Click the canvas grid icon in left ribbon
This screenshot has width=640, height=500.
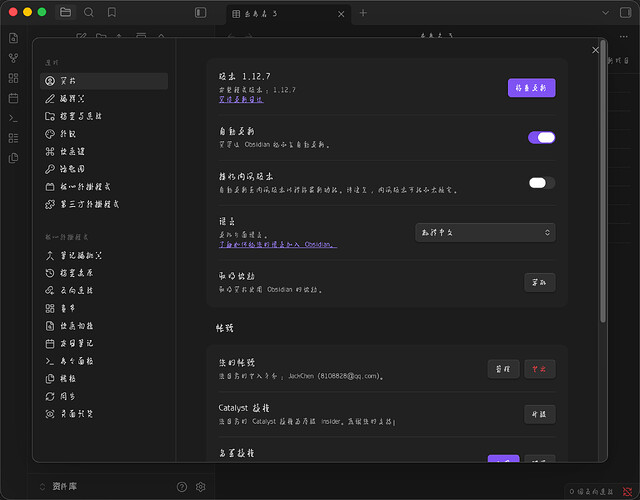(13, 78)
